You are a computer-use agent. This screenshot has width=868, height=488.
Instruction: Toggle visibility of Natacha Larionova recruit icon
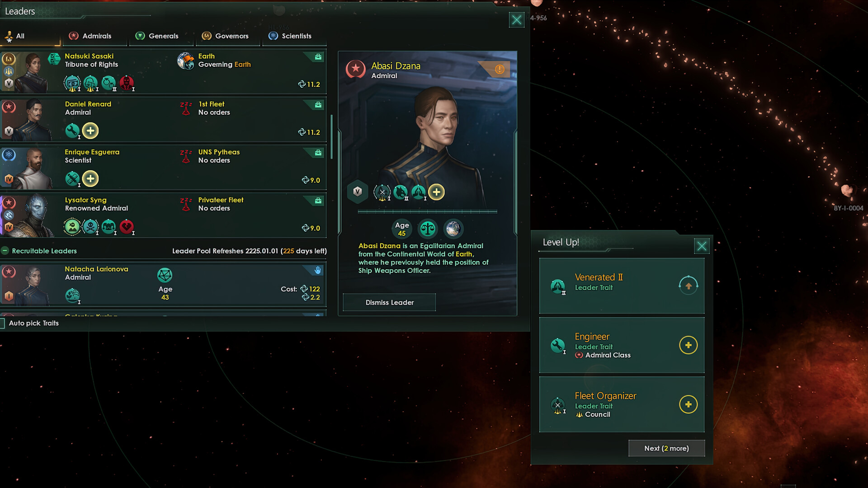click(318, 271)
